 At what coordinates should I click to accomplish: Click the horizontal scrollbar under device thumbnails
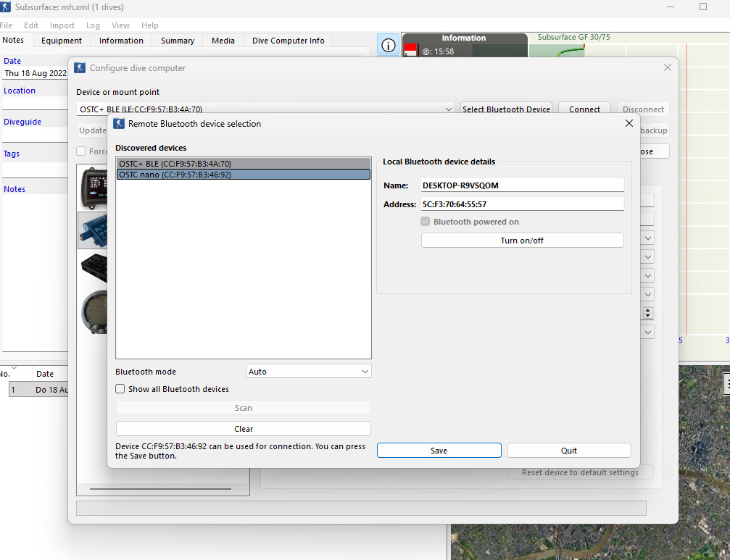[x=160, y=489]
